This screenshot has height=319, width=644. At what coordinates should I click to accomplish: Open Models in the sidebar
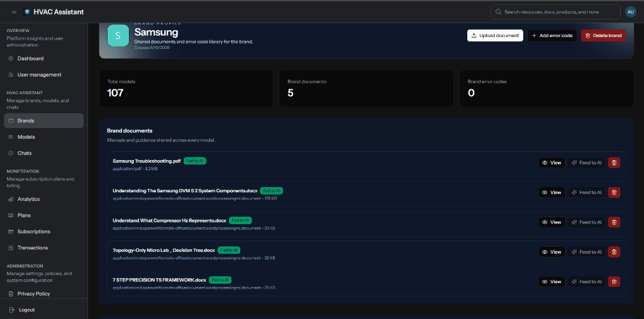coord(44,137)
